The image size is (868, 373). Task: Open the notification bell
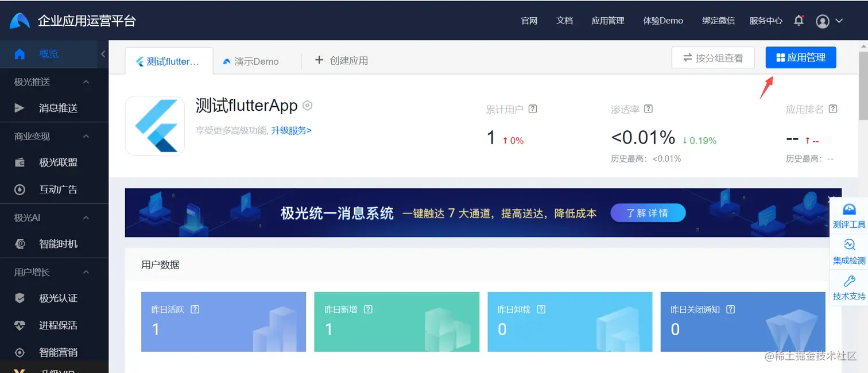click(799, 21)
